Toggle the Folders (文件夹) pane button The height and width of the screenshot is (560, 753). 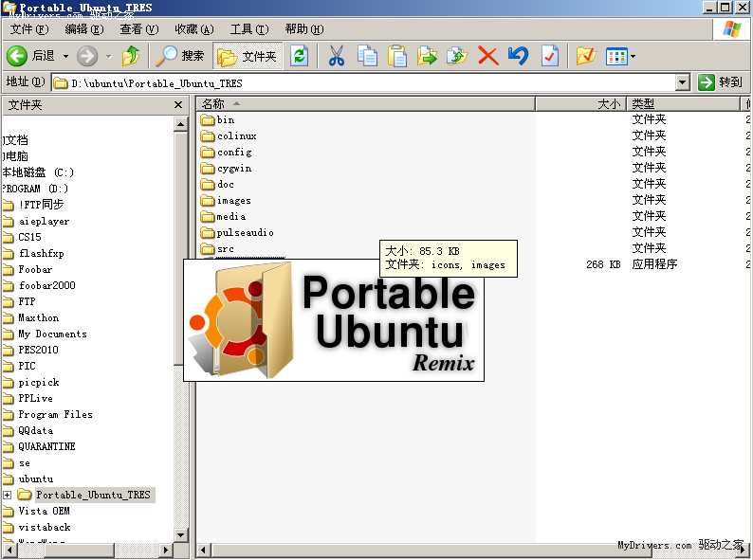[248, 56]
